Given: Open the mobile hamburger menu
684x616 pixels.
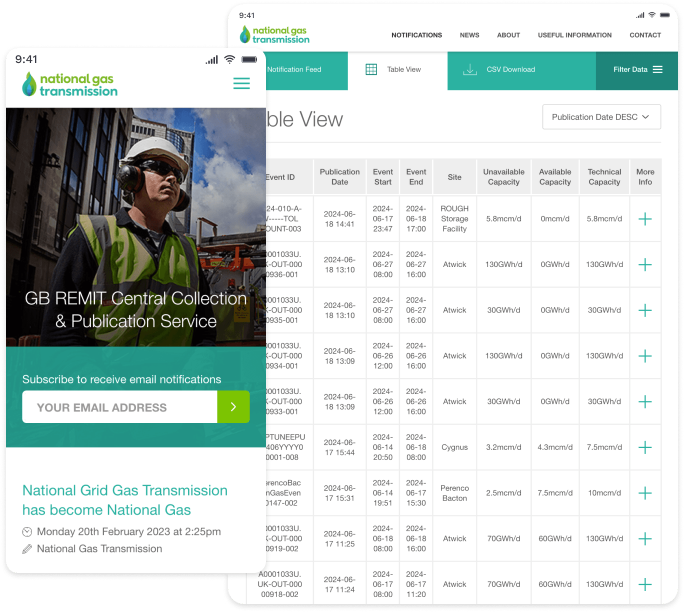Looking at the screenshot, I should pos(241,83).
